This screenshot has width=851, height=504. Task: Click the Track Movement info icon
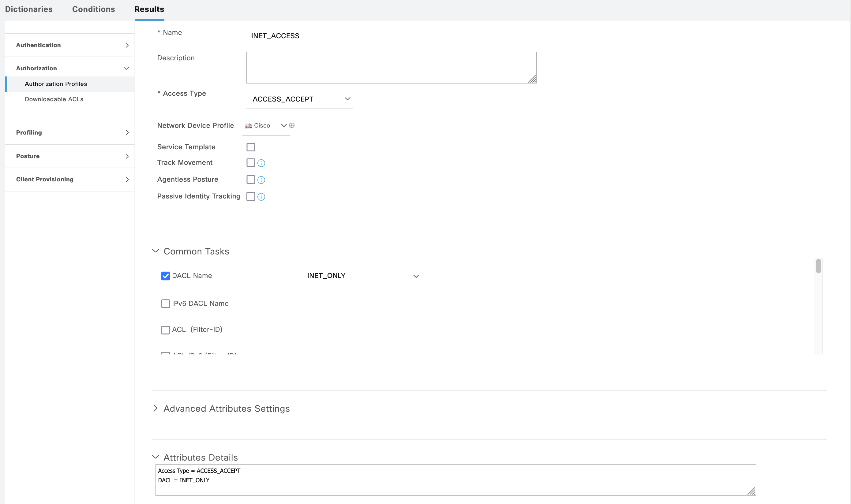(x=261, y=163)
